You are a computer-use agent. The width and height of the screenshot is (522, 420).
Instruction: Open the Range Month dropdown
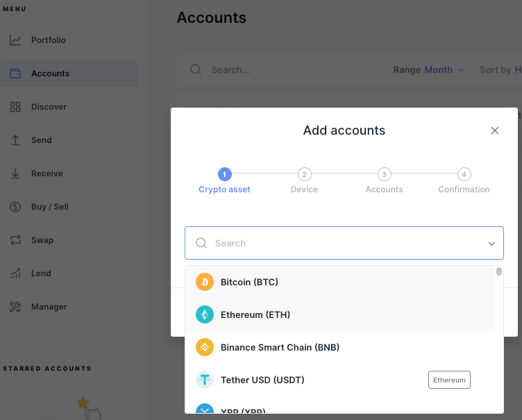click(x=429, y=70)
